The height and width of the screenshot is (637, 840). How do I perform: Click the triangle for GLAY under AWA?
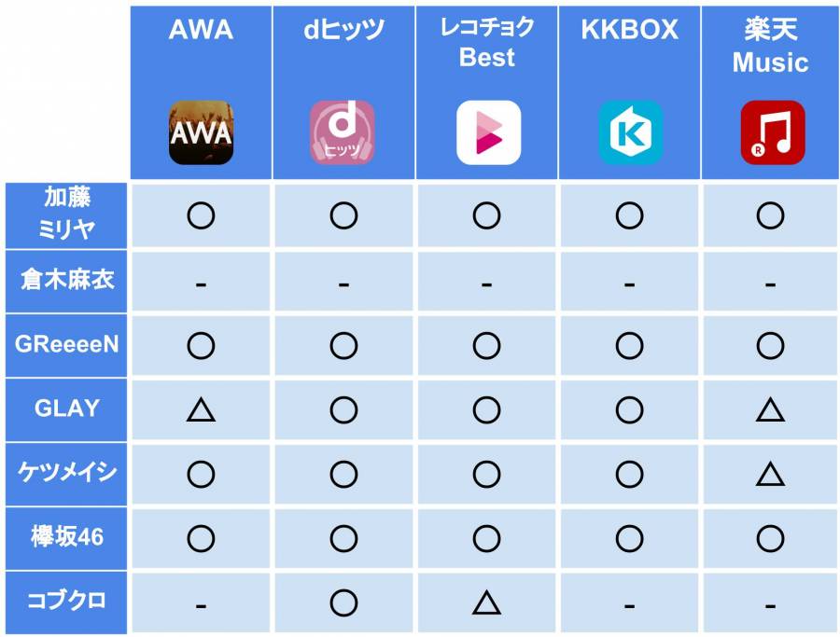pyautogui.click(x=201, y=410)
